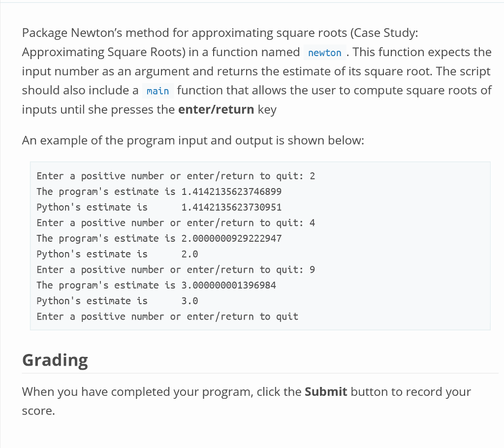Click the example prompt line ending in 9
The width and height of the screenshot is (504, 448).
(176, 269)
